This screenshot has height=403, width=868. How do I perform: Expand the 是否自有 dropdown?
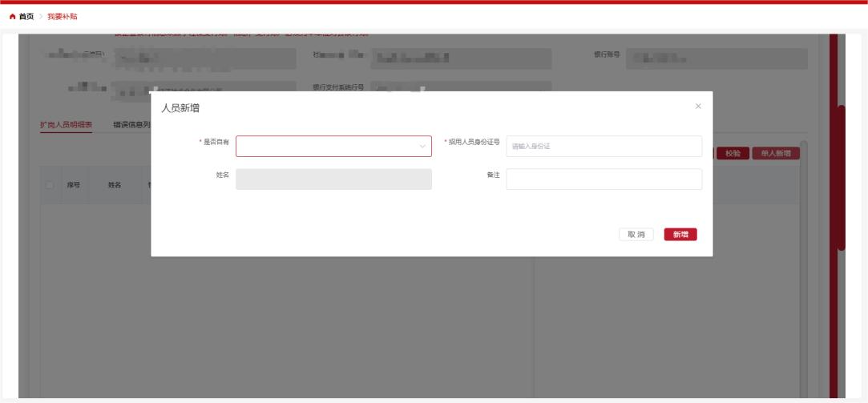click(x=333, y=146)
